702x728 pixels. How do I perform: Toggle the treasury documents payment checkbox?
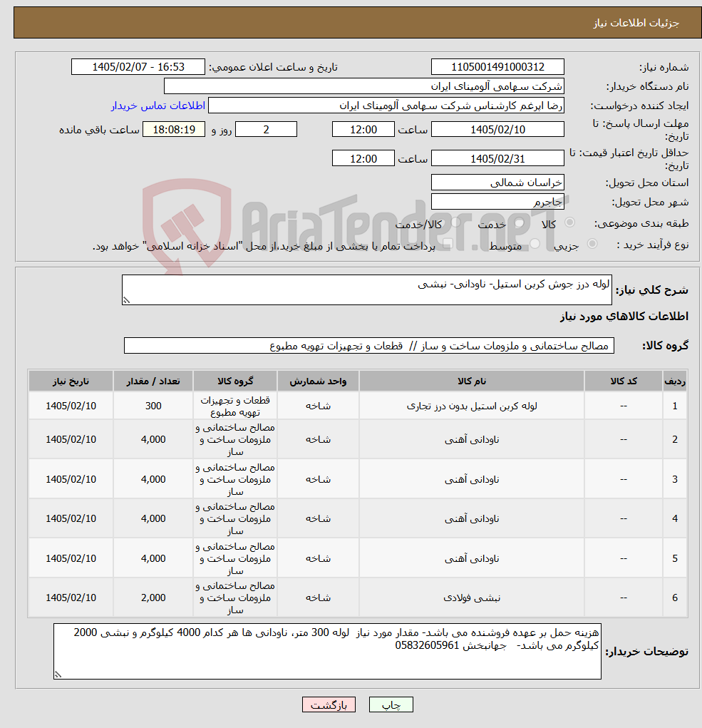point(448,244)
